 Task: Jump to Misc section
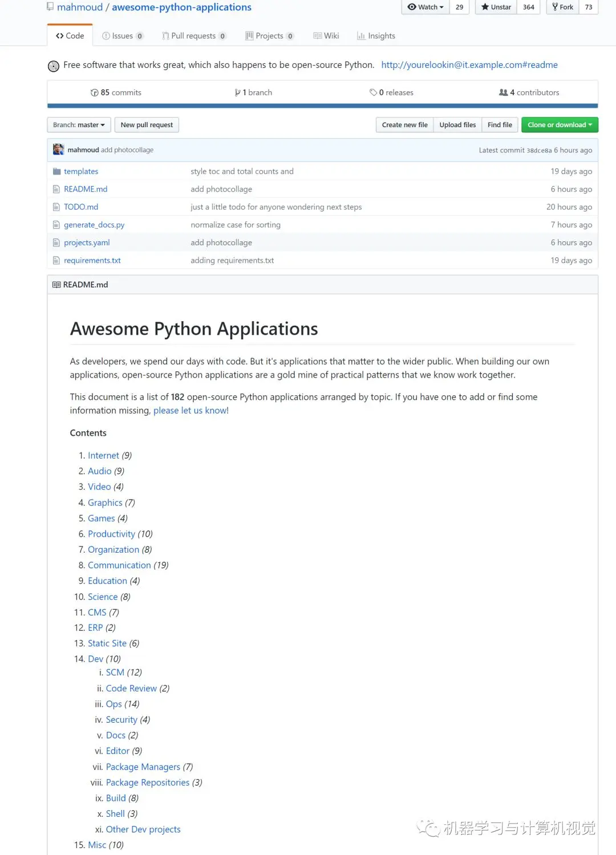pos(97,845)
